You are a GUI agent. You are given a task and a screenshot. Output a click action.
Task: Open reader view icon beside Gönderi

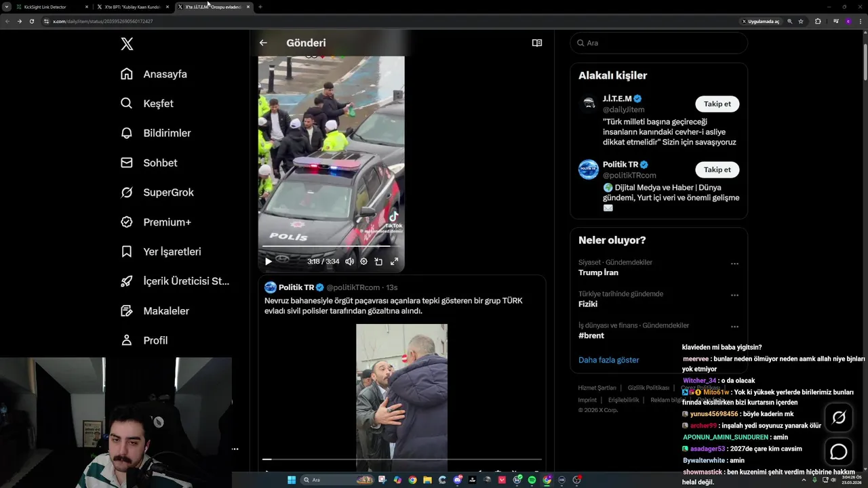(x=537, y=43)
